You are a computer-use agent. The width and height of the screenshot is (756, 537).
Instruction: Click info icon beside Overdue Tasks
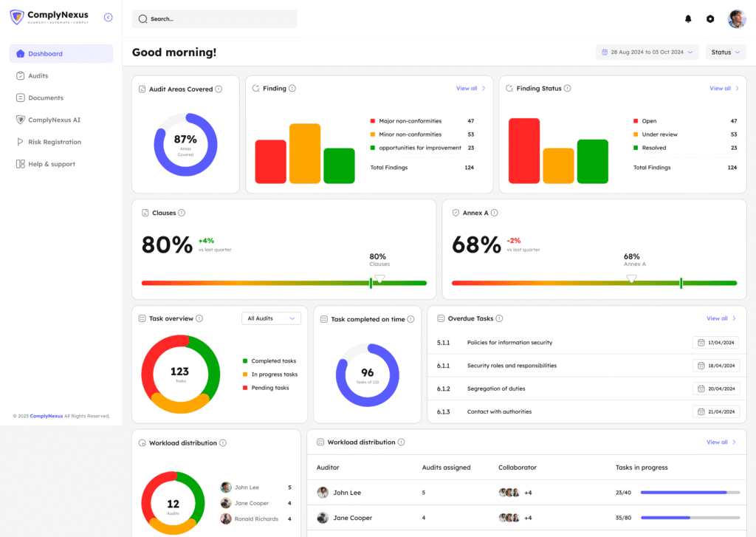pyautogui.click(x=499, y=318)
